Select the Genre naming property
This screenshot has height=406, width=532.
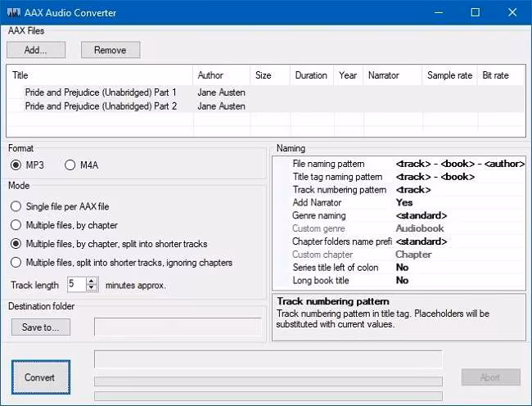[319, 215]
